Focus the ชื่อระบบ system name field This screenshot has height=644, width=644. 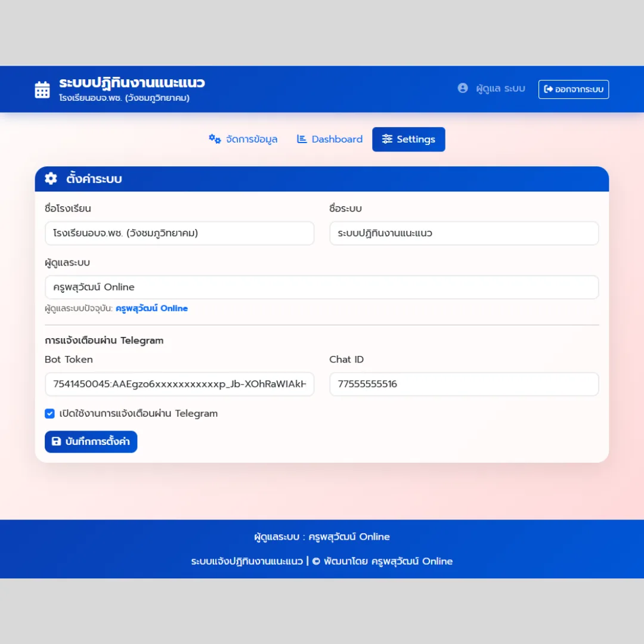click(x=464, y=233)
